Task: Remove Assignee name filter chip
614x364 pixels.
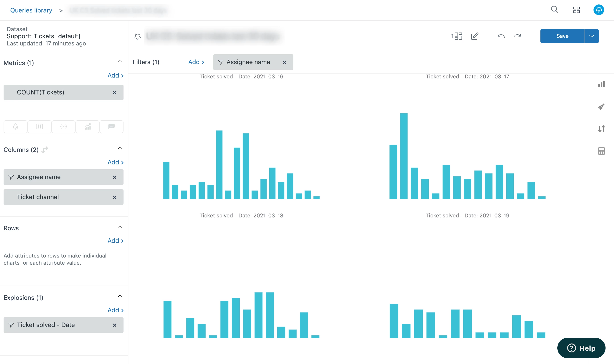Action: 284,62
